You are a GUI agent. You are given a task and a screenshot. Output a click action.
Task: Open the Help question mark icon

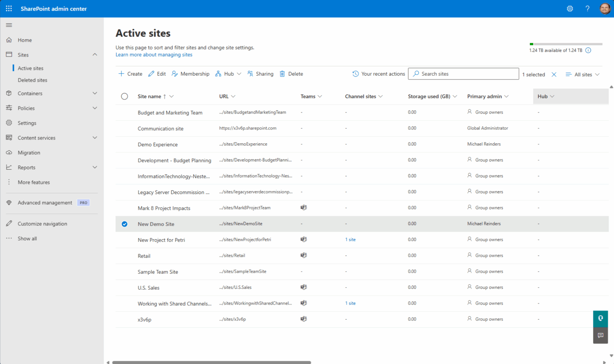point(587,9)
